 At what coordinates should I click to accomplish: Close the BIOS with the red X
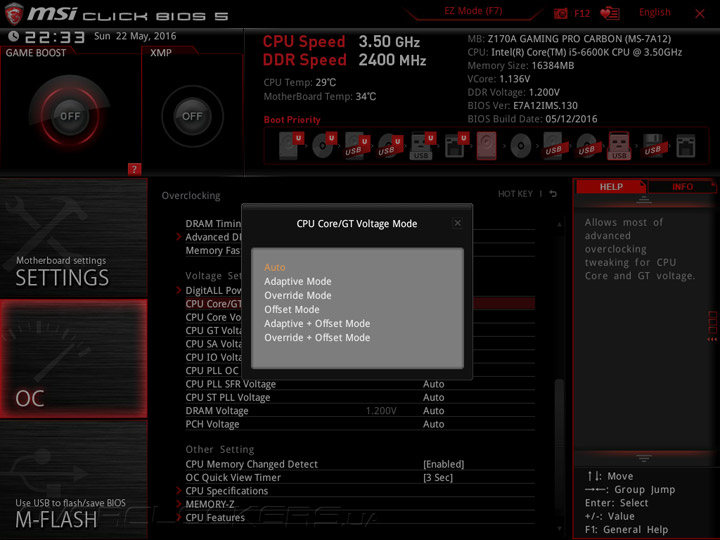click(x=699, y=14)
